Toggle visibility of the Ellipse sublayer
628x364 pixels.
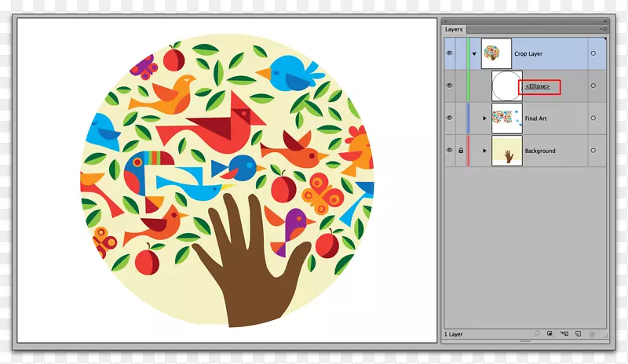pyautogui.click(x=449, y=86)
